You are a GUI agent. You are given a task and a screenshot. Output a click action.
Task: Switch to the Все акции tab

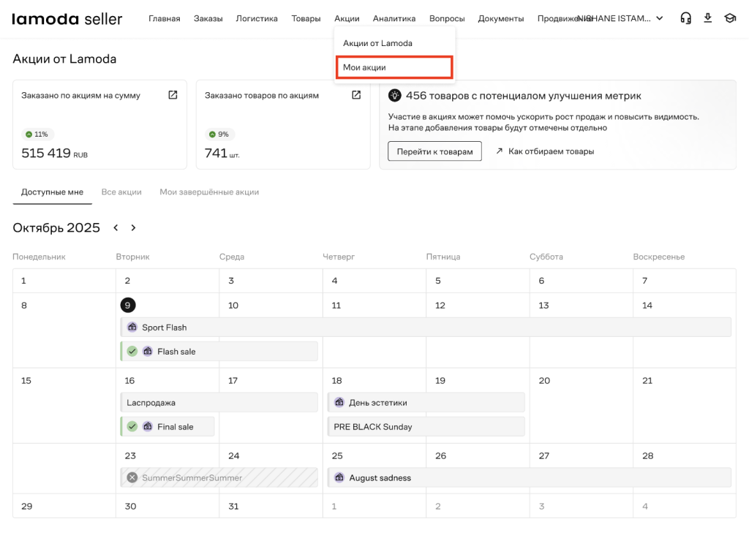pyautogui.click(x=121, y=192)
